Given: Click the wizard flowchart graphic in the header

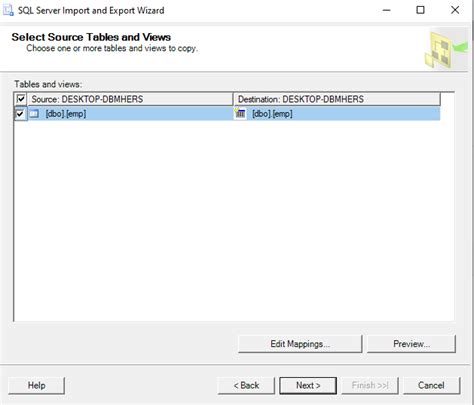Looking at the screenshot, I should 445,49.
